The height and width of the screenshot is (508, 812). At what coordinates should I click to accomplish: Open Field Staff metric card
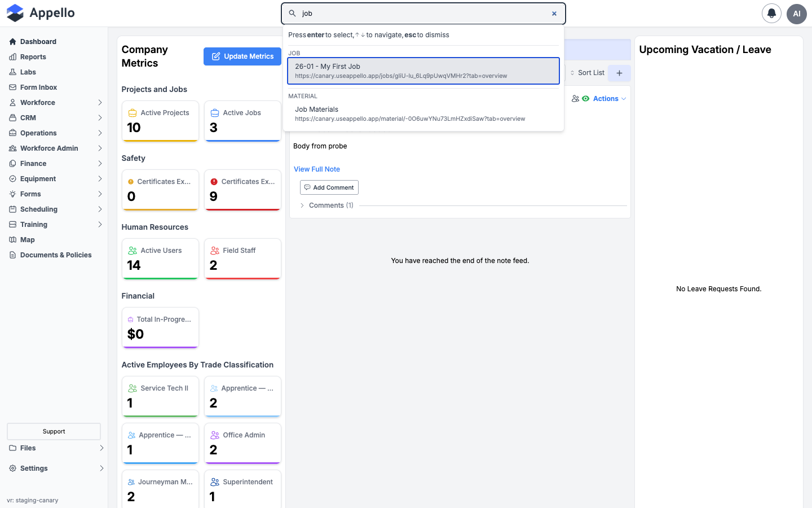242,259
